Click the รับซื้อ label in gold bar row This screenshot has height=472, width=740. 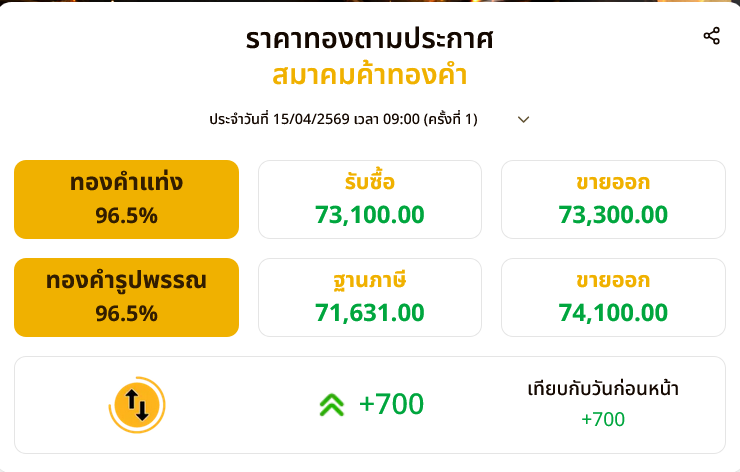coord(369,182)
